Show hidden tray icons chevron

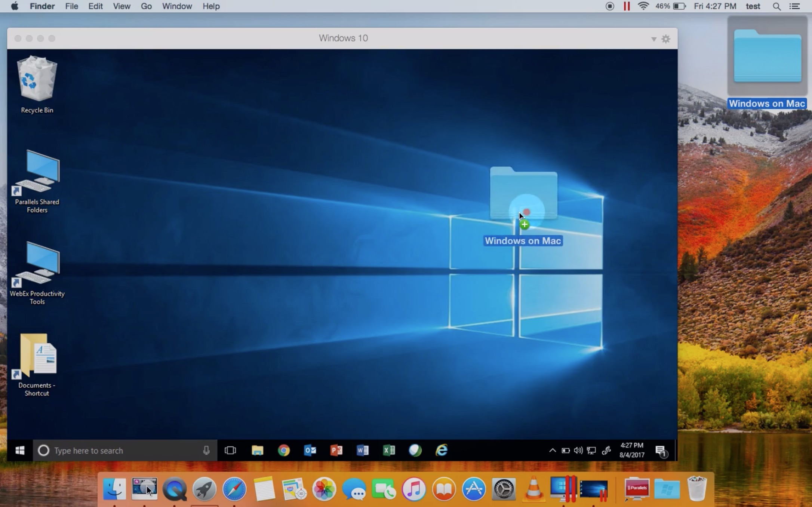pos(552,450)
